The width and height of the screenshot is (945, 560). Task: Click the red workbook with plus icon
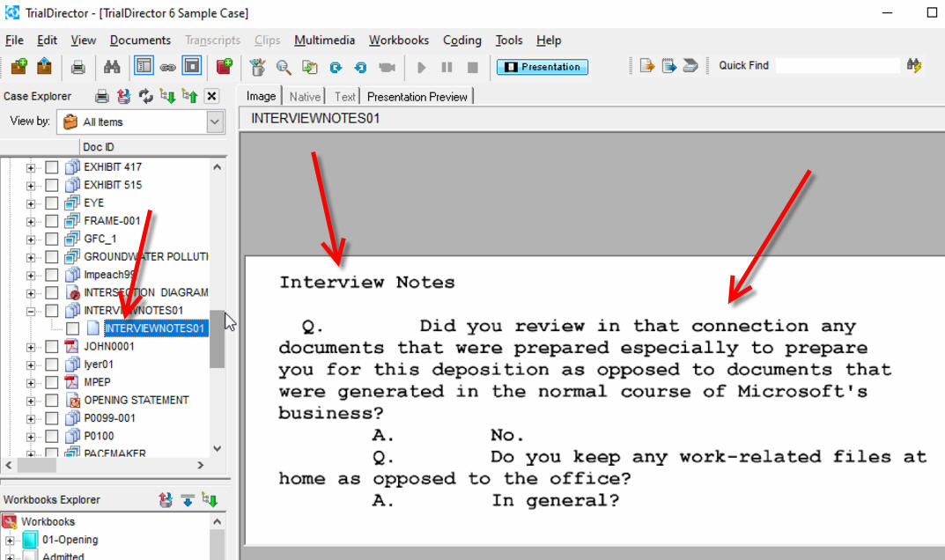(225, 66)
